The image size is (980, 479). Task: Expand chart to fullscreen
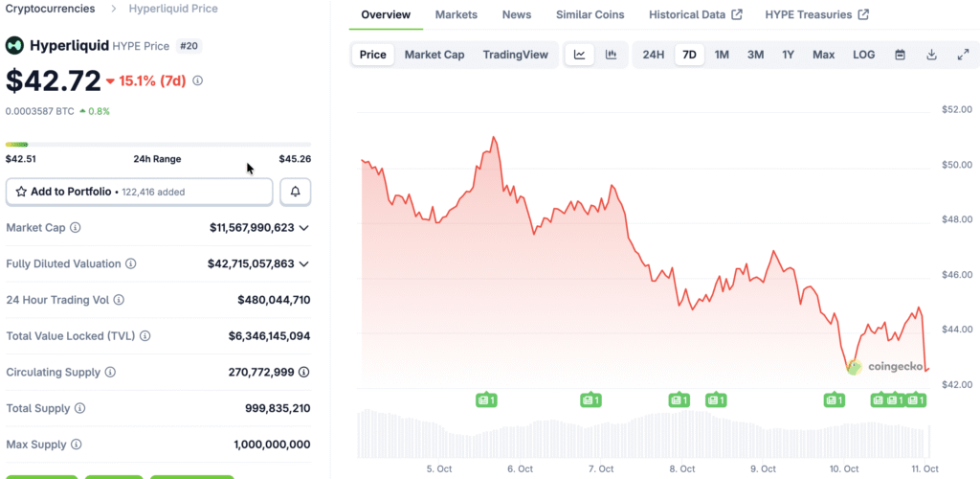(963, 55)
